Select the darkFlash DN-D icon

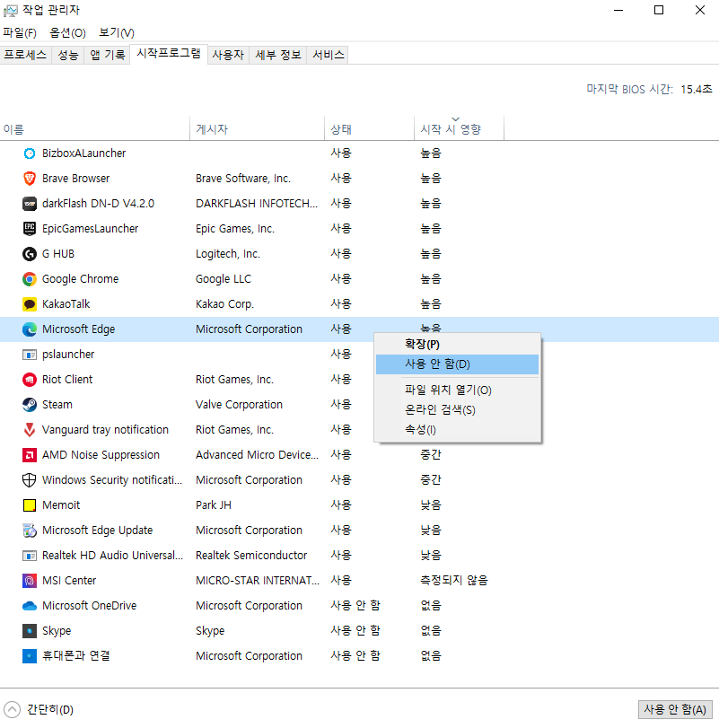[x=30, y=203]
